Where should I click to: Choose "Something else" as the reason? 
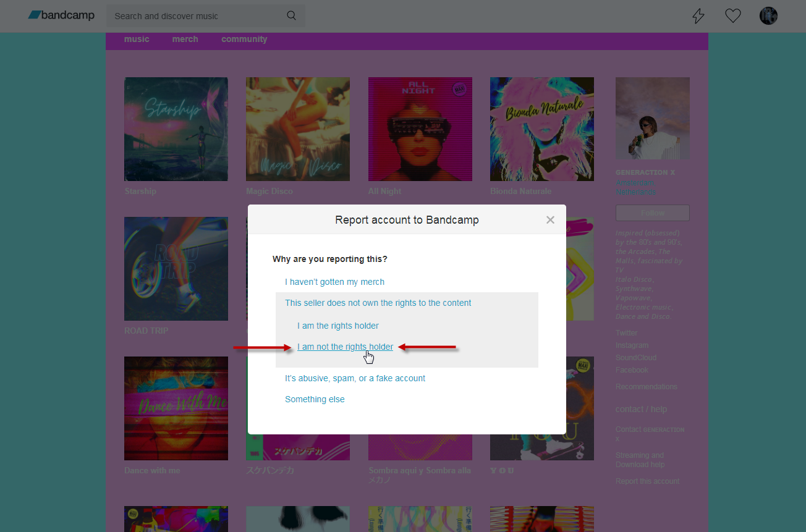(x=315, y=399)
